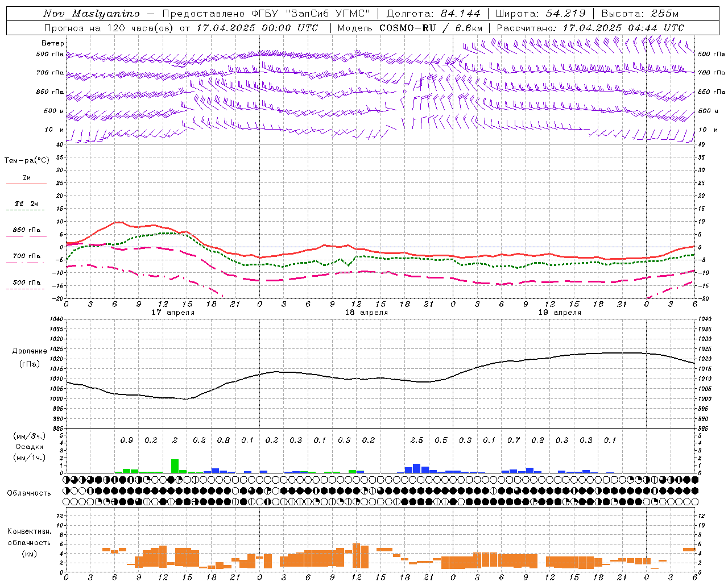This screenshot has height=582, width=728.
Task: Click the tallest green precipitation bar
Action: pos(175,466)
